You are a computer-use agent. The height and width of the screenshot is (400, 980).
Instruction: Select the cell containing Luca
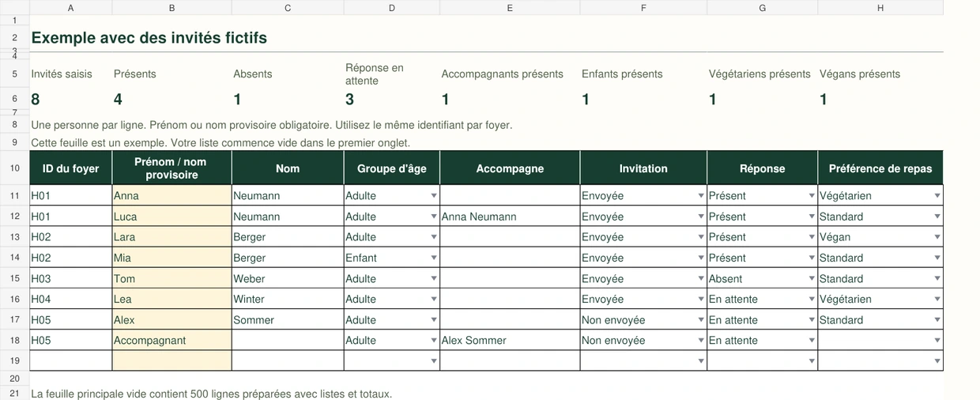point(172,217)
